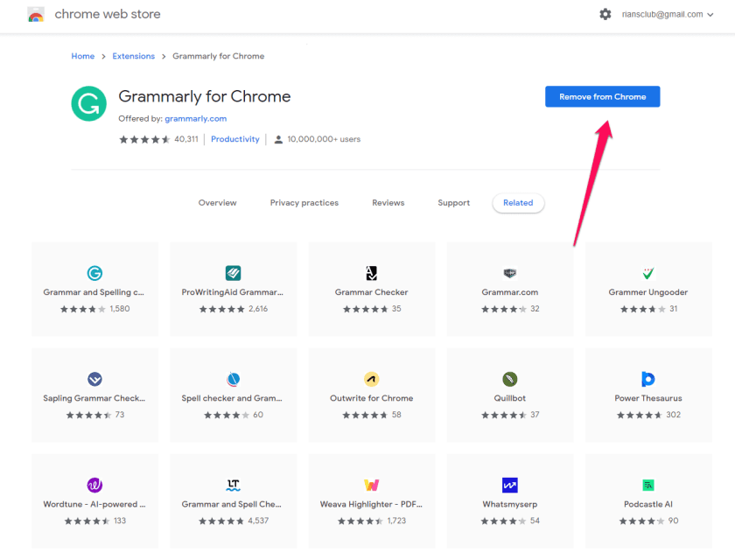Viewport: 735px width, 560px height.
Task: Click the Grammar and Spell Che... title
Action: [x=232, y=504]
